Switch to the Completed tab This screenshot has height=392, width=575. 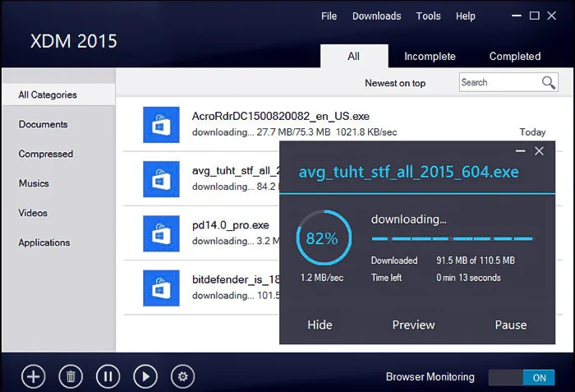click(515, 56)
